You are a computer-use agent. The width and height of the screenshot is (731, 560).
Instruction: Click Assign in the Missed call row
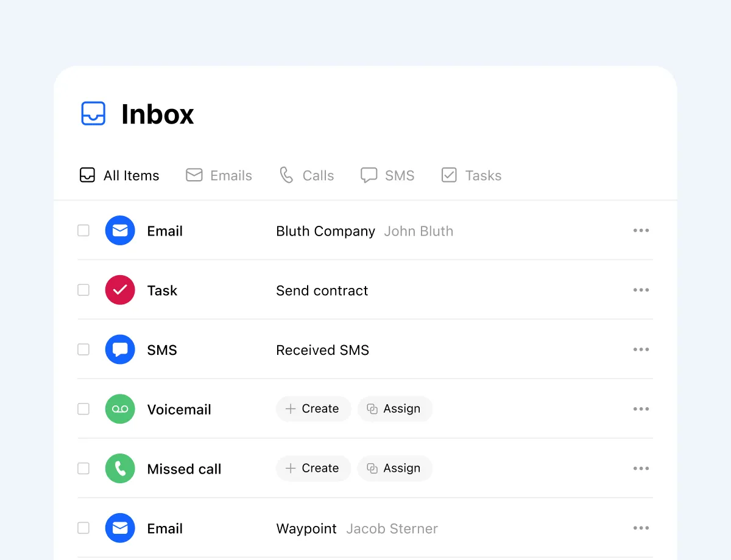[x=395, y=469]
